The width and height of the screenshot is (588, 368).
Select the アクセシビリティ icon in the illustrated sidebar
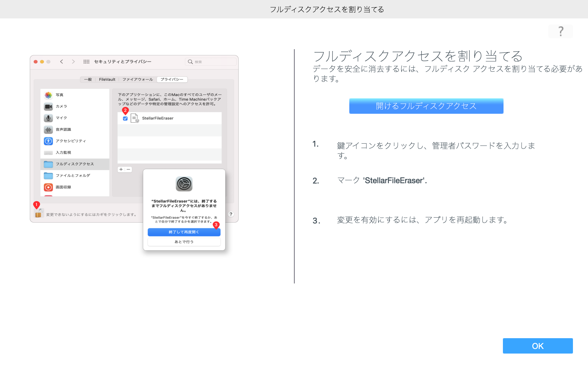tap(48, 141)
